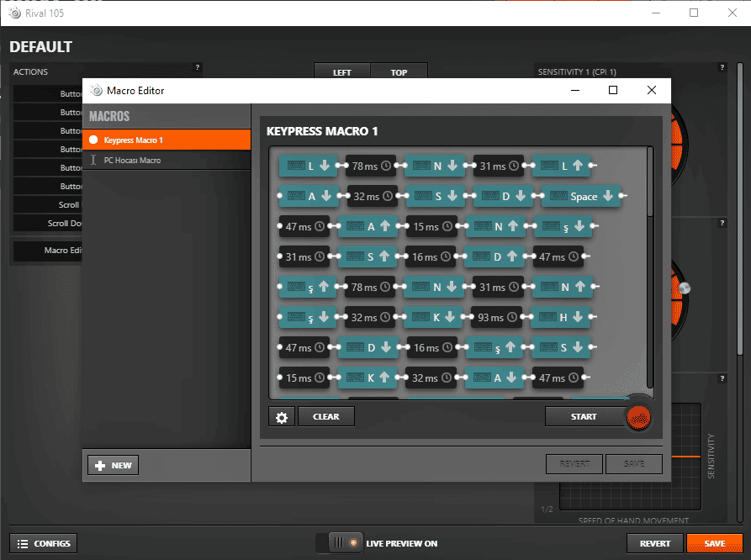Click the orange SAVE button at bottom
The width and height of the screenshot is (751, 560).
coord(714,543)
